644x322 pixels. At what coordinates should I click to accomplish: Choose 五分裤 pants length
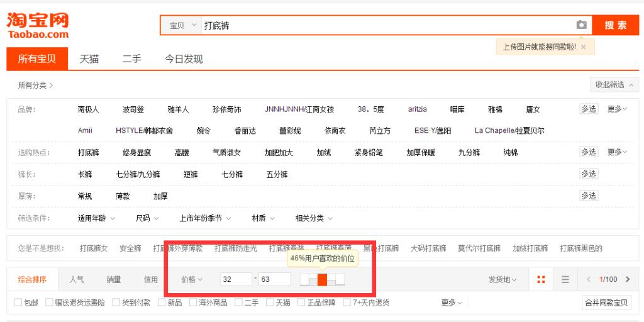pos(277,174)
